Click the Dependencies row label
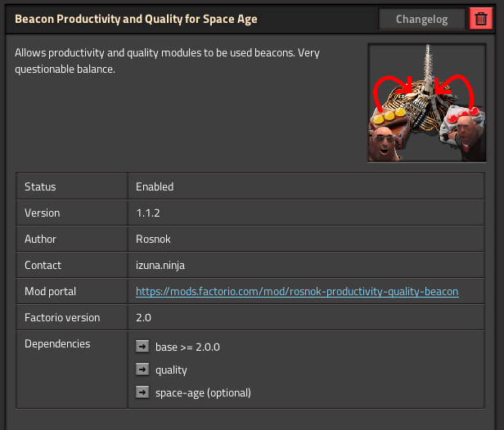 (57, 343)
